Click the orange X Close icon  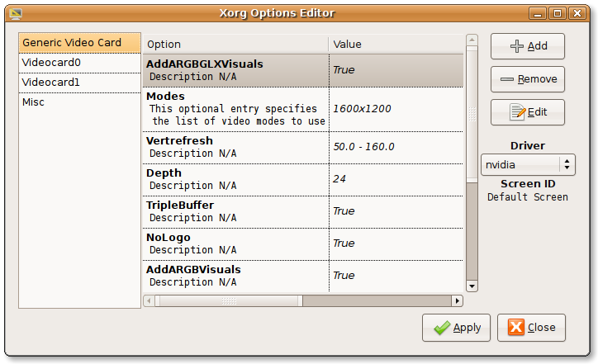coord(516,328)
